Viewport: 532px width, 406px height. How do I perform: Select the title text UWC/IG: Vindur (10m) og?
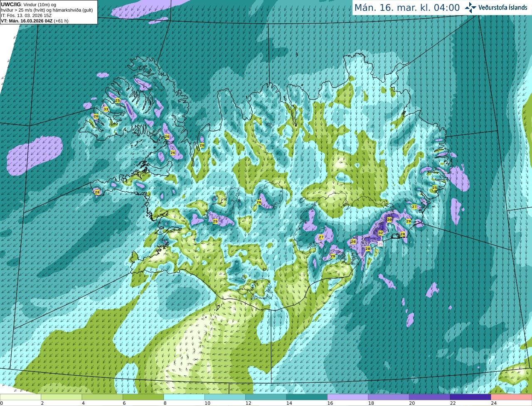point(29,4)
